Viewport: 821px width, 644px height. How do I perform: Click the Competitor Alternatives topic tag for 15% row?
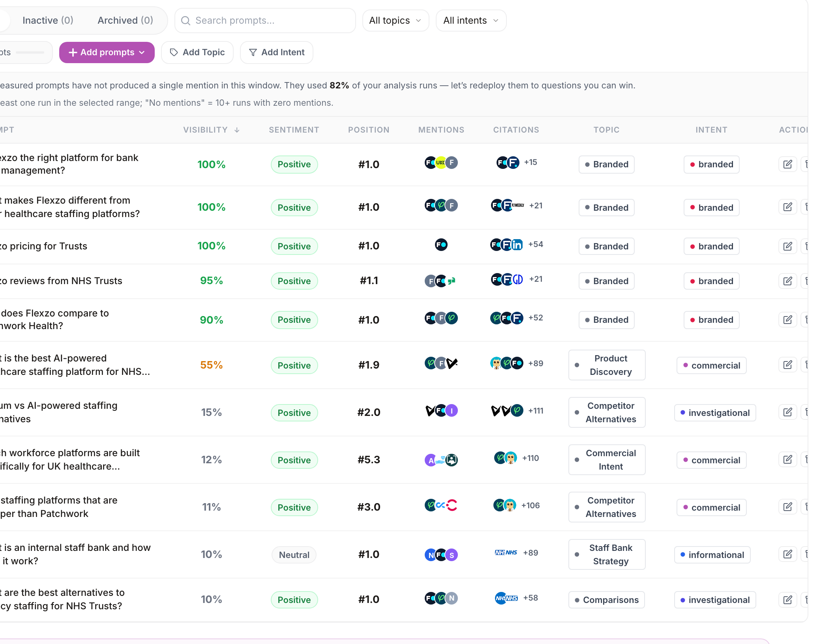[607, 412]
